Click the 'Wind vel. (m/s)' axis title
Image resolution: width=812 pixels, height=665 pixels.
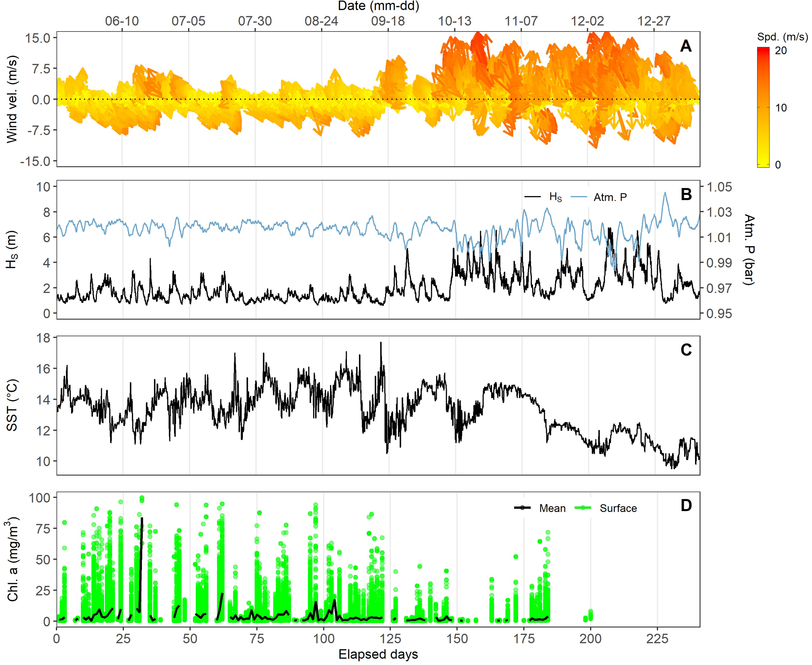[12, 99]
